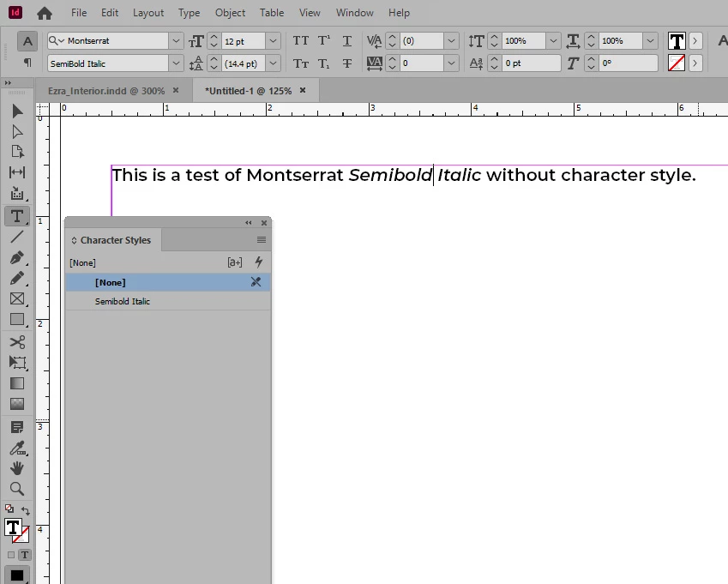The width and height of the screenshot is (728, 584).
Task: Select the Content Collector tool
Action: pyautogui.click(x=17, y=193)
